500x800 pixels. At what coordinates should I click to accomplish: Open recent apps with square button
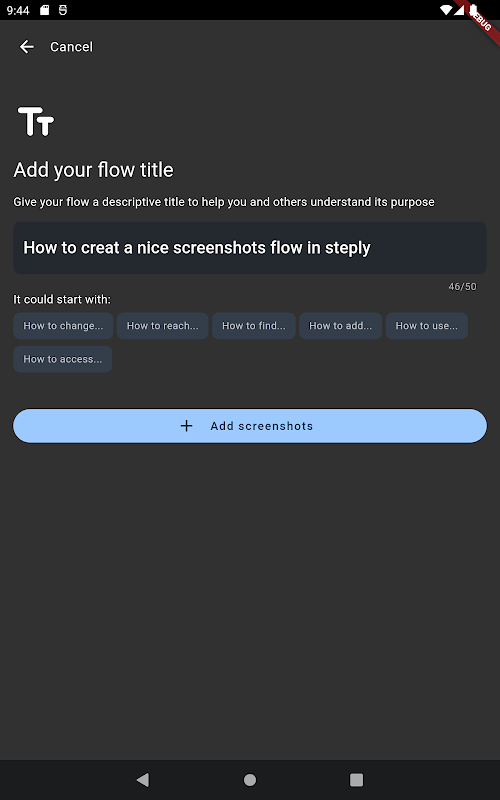(x=356, y=780)
